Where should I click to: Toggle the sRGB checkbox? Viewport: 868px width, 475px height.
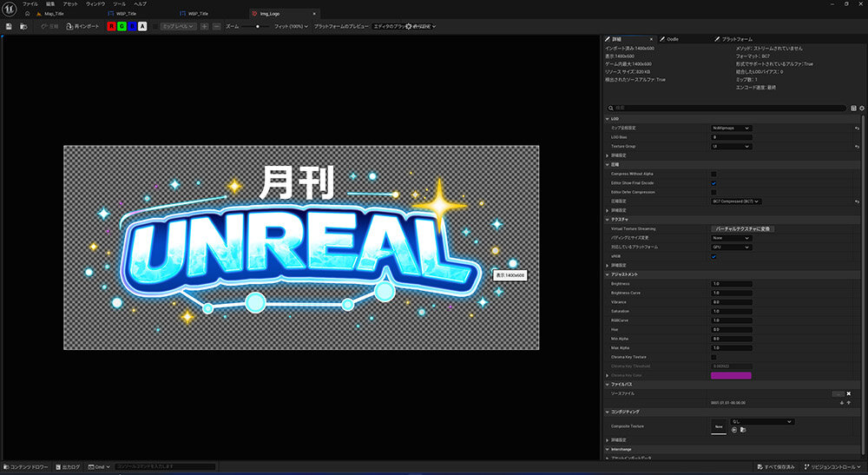pos(714,256)
